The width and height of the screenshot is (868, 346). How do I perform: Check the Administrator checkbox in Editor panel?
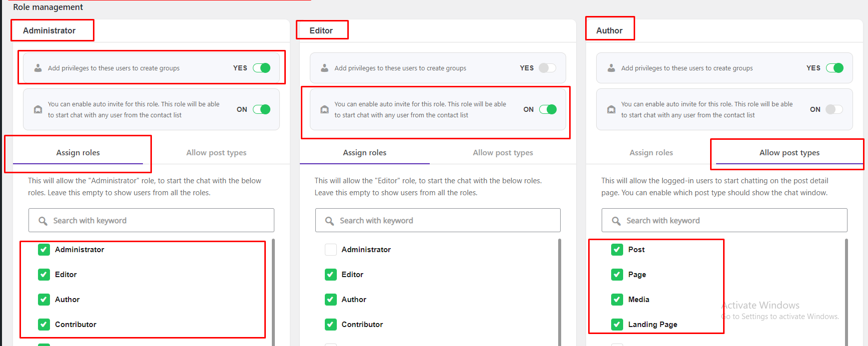(331, 250)
